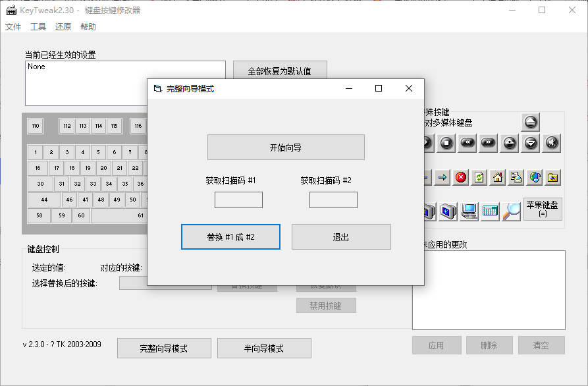The height and width of the screenshot is (386, 588).
Task: Select keyboard key number 30
Action: coord(40,184)
